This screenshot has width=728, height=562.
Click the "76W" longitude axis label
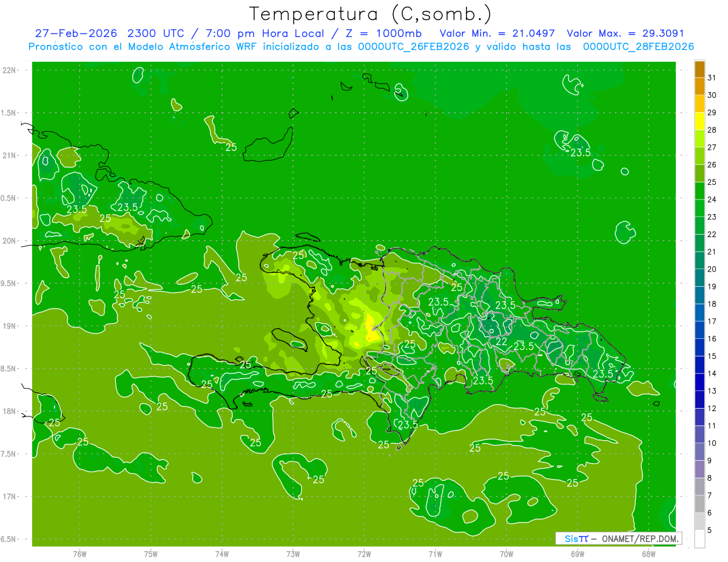[x=79, y=554]
